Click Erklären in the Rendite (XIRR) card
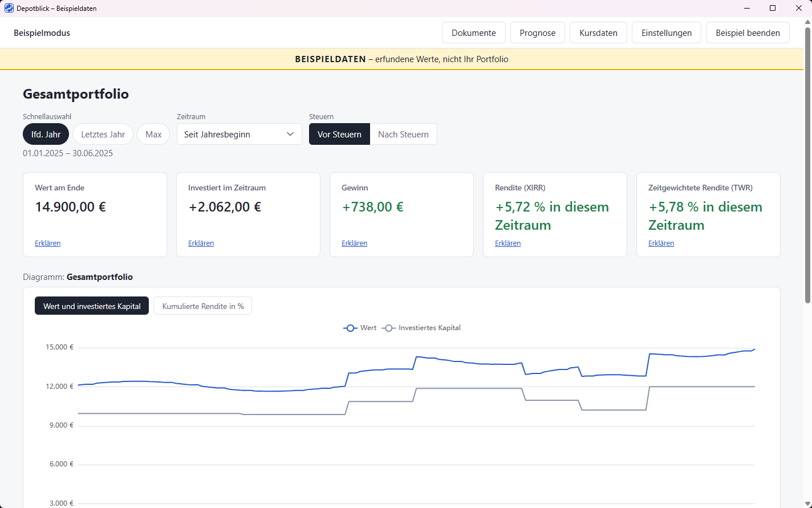This screenshot has height=508, width=812. tap(508, 243)
